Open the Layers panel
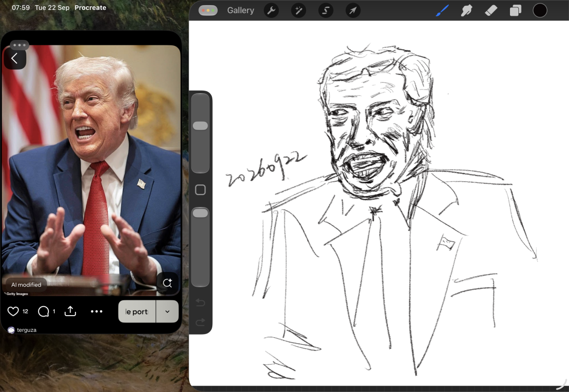 pos(515,11)
